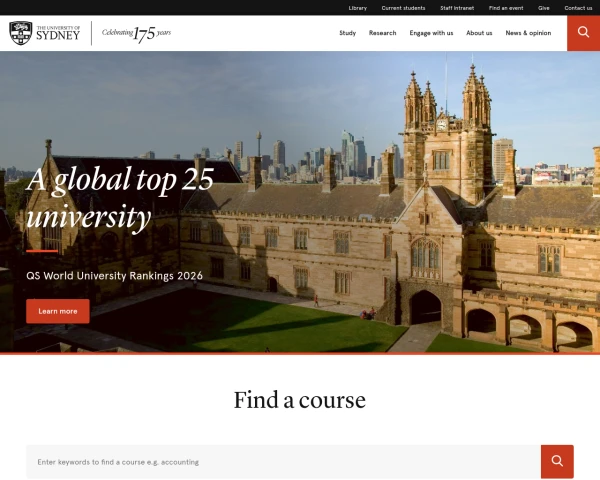
Task: Expand the Engage with us menu
Action: pyautogui.click(x=431, y=33)
